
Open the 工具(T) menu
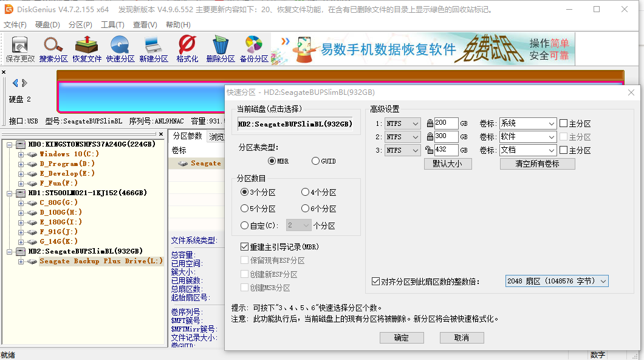coord(112,25)
